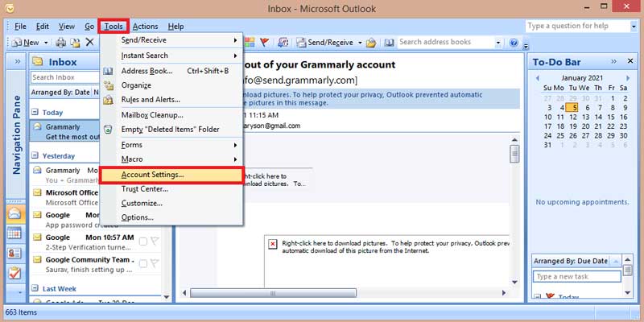Screen dimensions: 644x322
Task: Expand the Instant Search submenu
Action: [171, 56]
